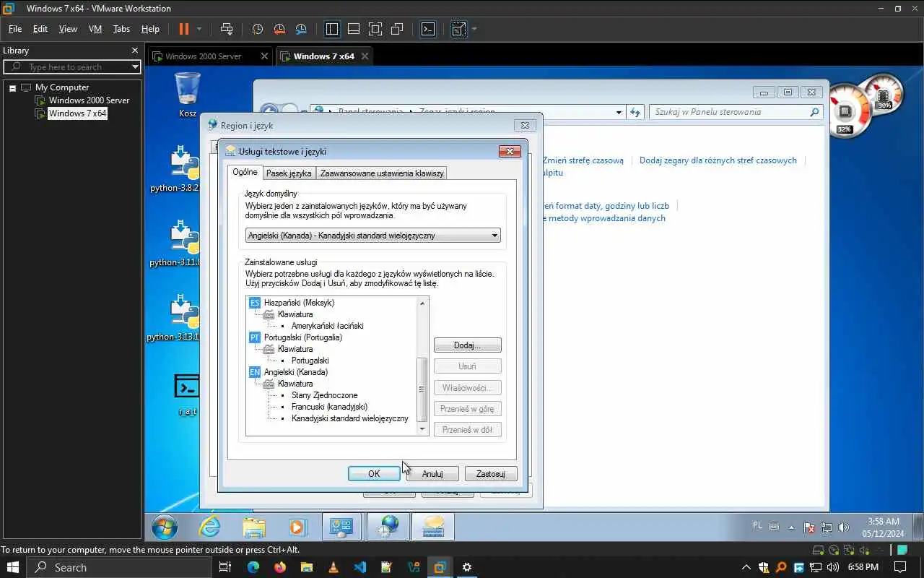Switch to the Pasek języka tab
This screenshot has width=924, height=578.
click(289, 173)
